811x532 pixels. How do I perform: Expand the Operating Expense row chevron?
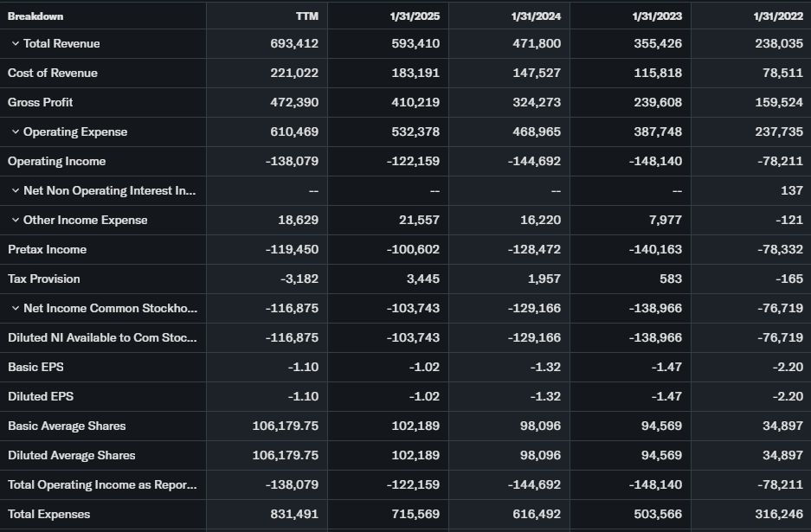(16, 132)
